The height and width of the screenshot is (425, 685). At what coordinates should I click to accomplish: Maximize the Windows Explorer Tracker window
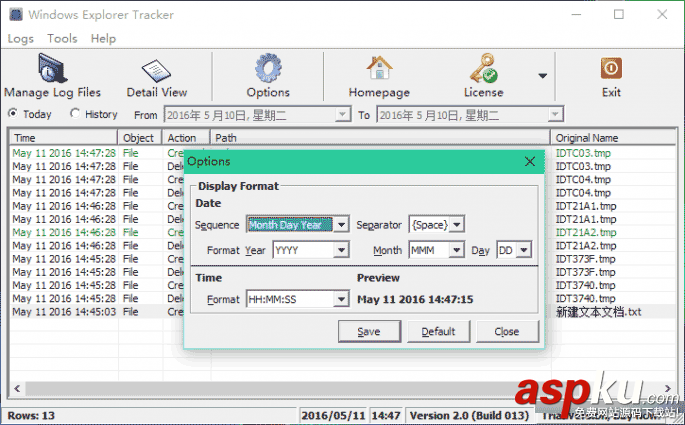tap(619, 14)
